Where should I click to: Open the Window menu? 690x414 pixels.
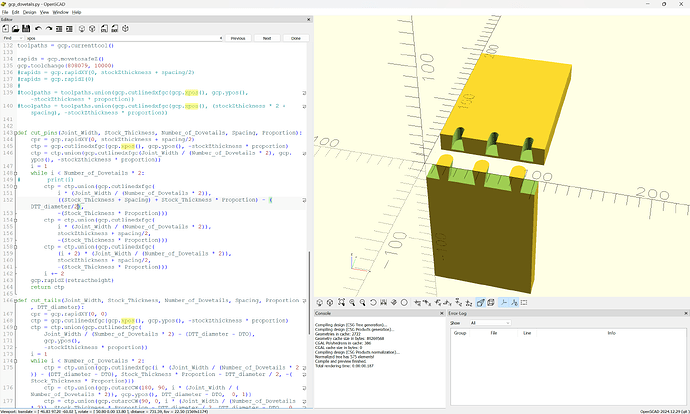tap(61, 12)
